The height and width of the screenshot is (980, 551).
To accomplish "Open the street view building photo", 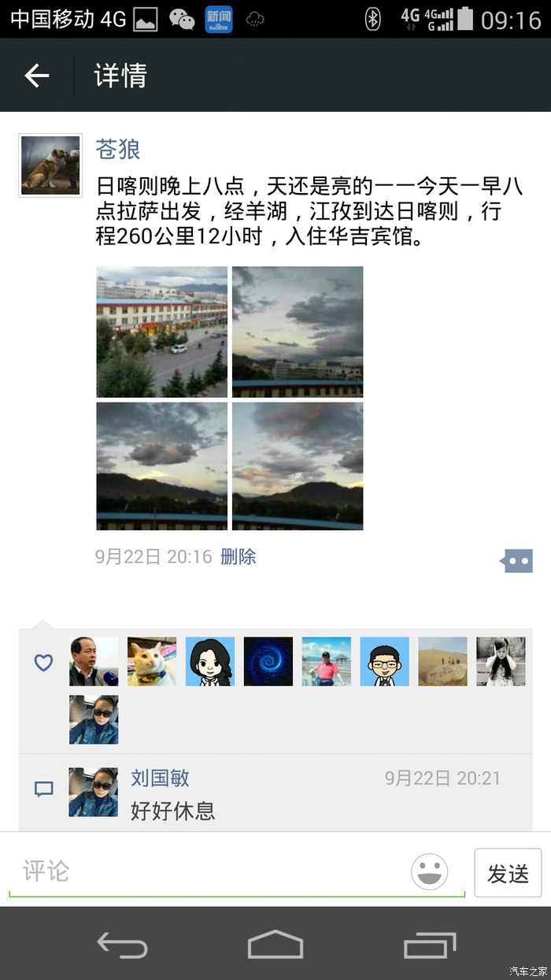I will (161, 332).
